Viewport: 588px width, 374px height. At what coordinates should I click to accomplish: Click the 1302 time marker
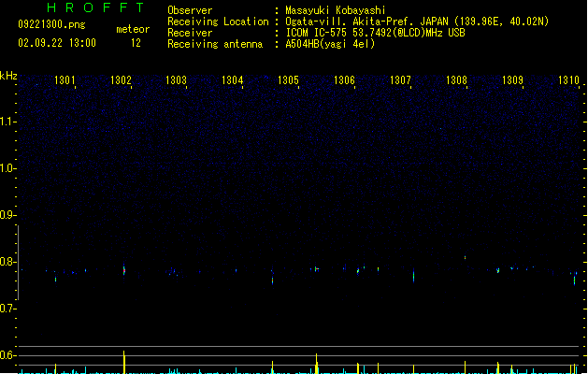(x=121, y=79)
